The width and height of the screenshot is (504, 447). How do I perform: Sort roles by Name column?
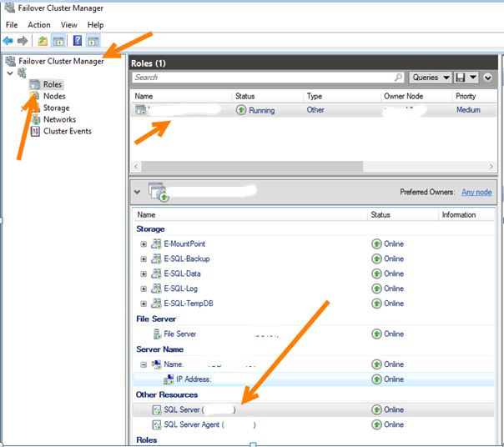(x=144, y=96)
